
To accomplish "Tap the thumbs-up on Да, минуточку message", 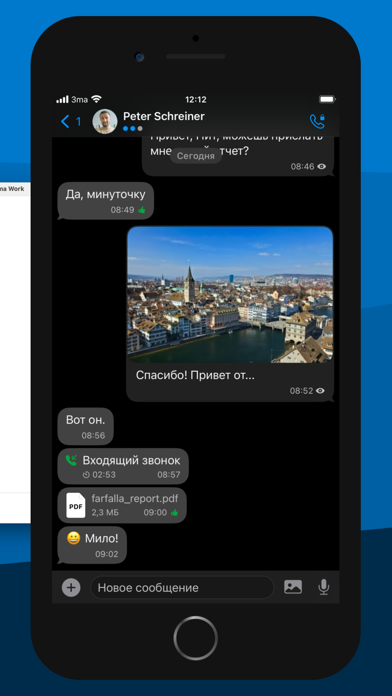I will click(141, 210).
